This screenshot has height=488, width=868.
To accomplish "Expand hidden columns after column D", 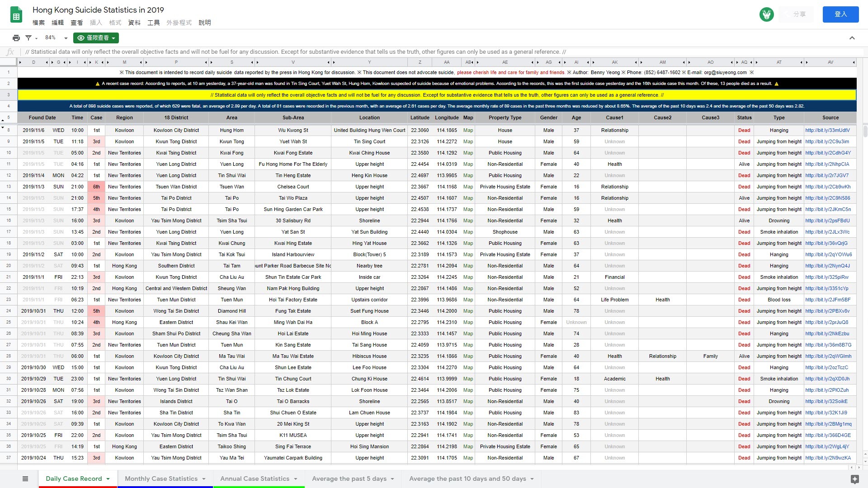I will click(x=47, y=62).
